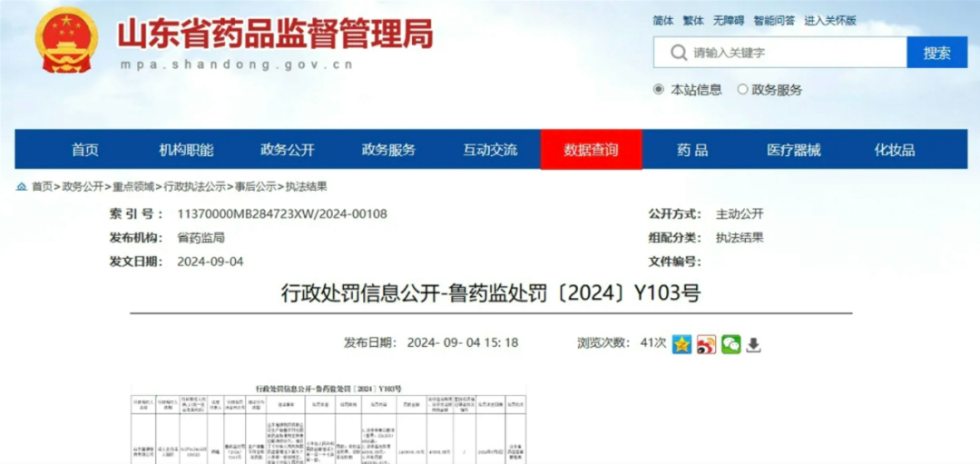Click the mpa.shandong.gov.cn domain text

pyautogui.click(x=237, y=64)
